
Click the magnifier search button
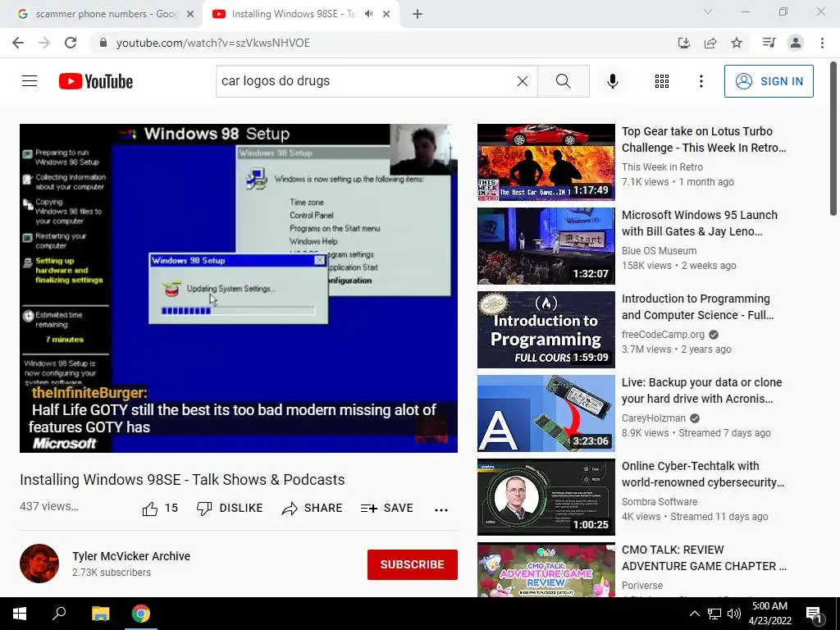[563, 81]
